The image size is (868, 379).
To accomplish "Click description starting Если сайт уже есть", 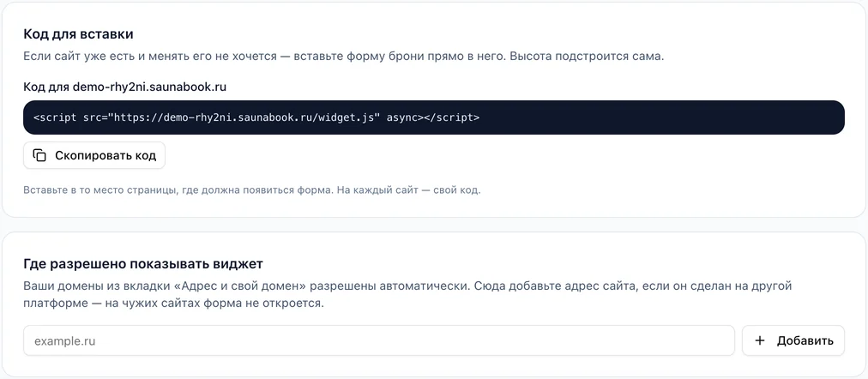I will pyautogui.click(x=343, y=57).
